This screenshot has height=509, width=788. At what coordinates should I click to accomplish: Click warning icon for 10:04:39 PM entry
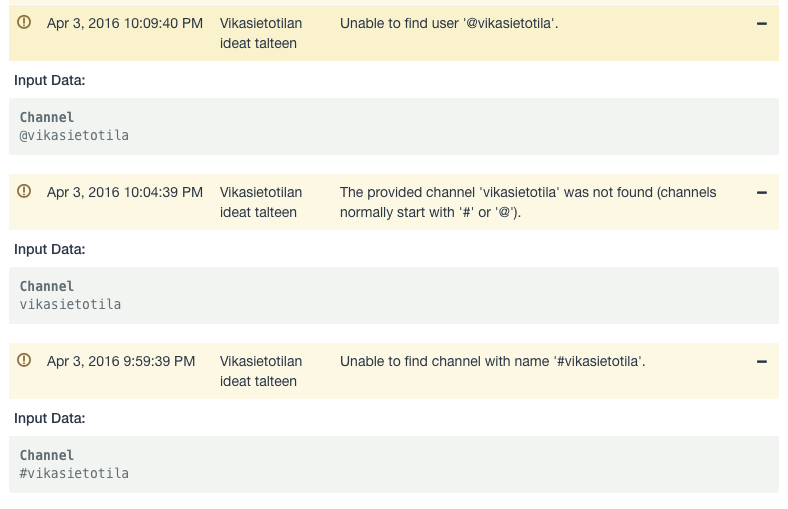coord(24,191)
